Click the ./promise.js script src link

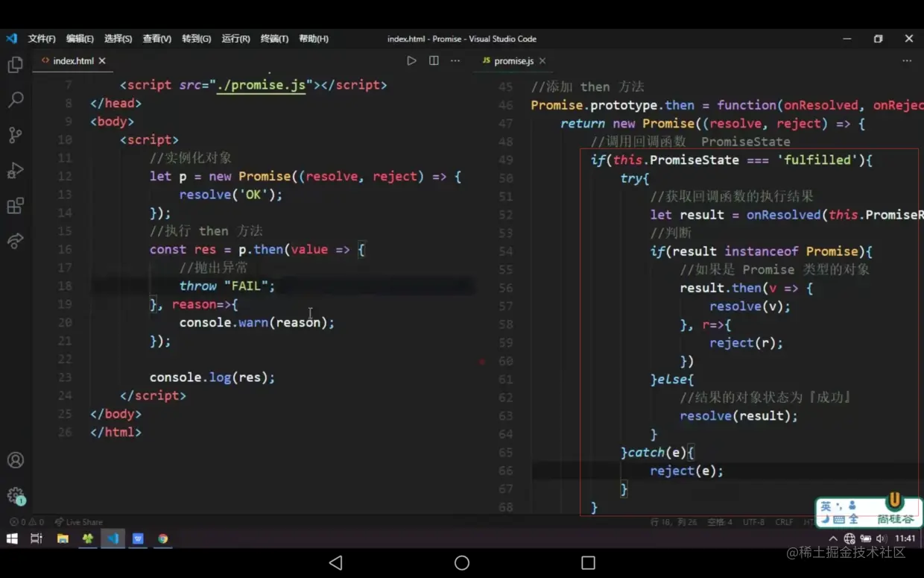(261, 85)
